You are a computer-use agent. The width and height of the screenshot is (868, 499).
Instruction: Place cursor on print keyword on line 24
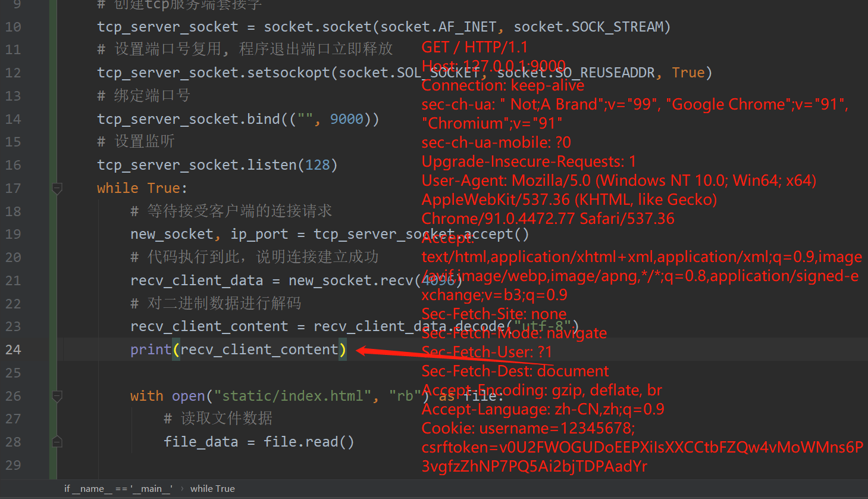point(151,350)
